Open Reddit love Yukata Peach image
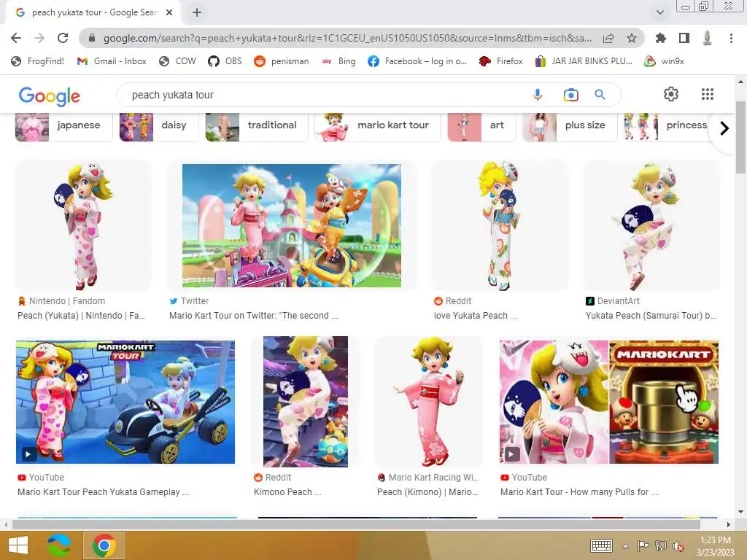Screen dimensions: 747x560 tap(500, 225)
